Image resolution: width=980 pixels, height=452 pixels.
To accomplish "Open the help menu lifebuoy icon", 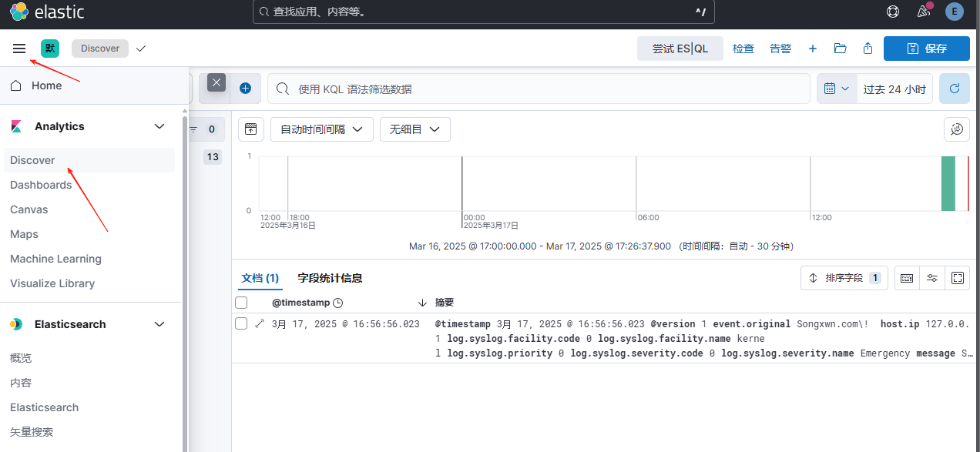I will coord(893,12).
